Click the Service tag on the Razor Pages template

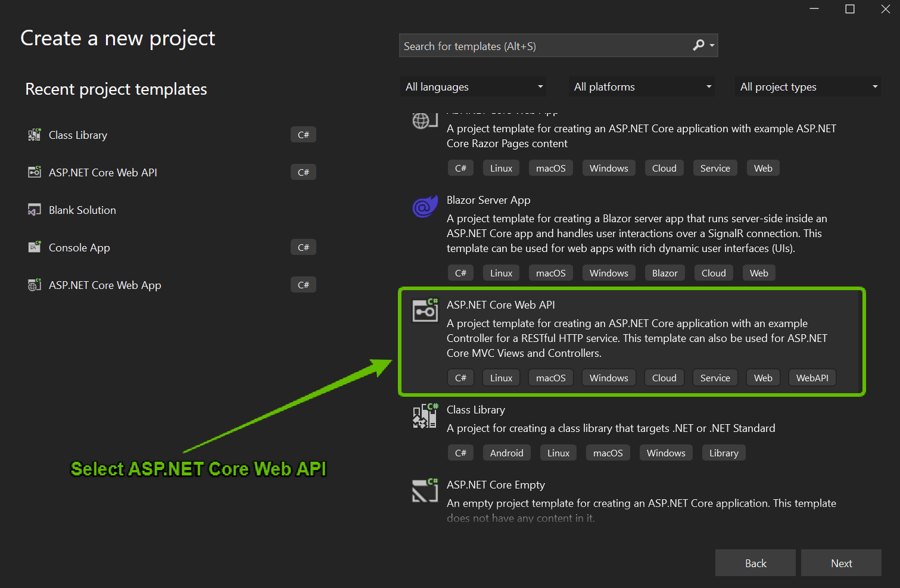tap(715, 168)
